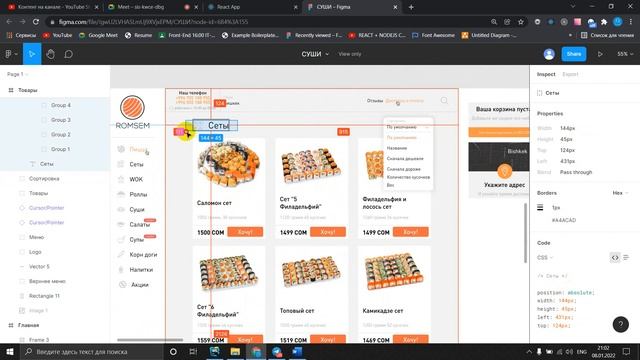This screenshot has width=640, height=360.
Task: Switch to the React App browser tab
Action: click(252, 7)
